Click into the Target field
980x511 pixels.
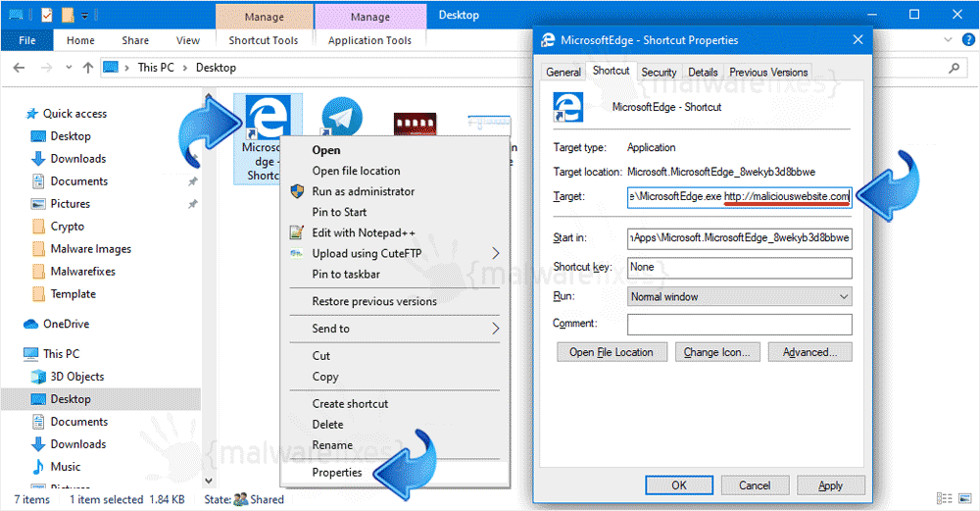click(x=739, y=196)
